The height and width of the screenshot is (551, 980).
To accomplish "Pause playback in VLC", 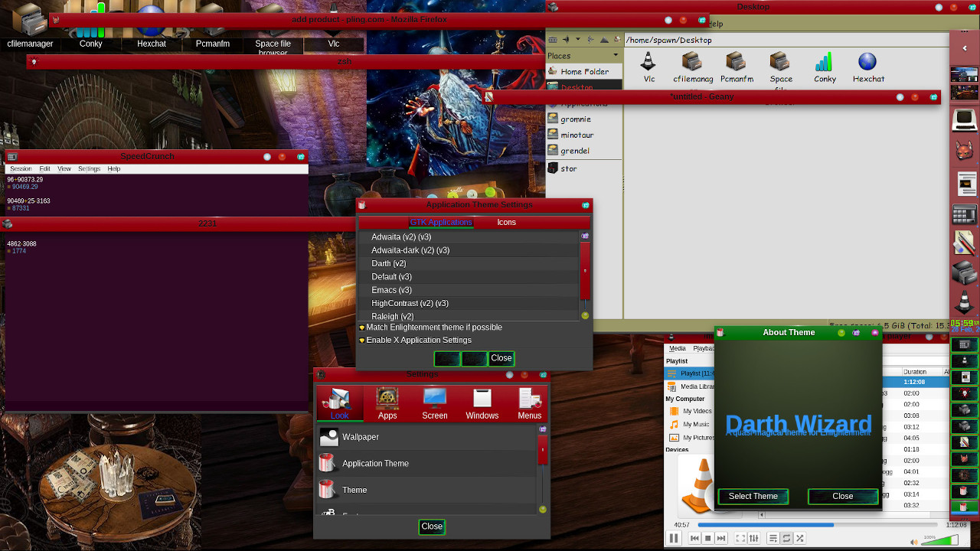I will click(674, 539).
